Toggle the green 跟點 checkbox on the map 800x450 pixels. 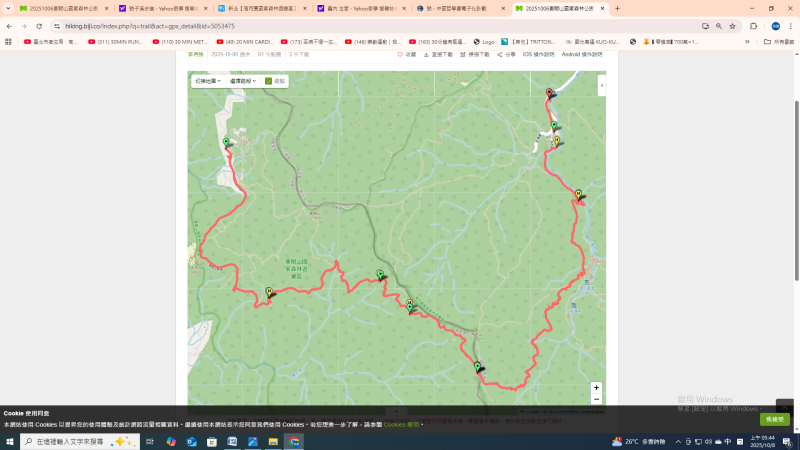[268, 81]
